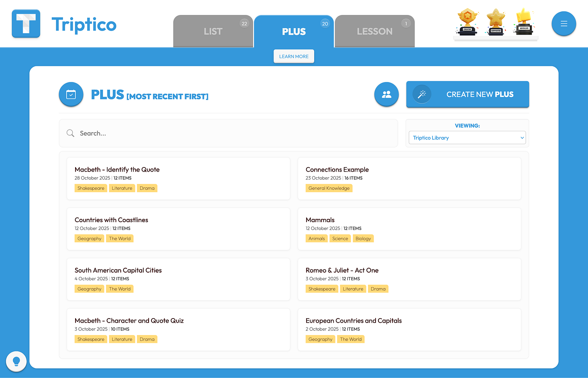
Task: Open the Creator trophy badge
Action: (x=467, y=22)
